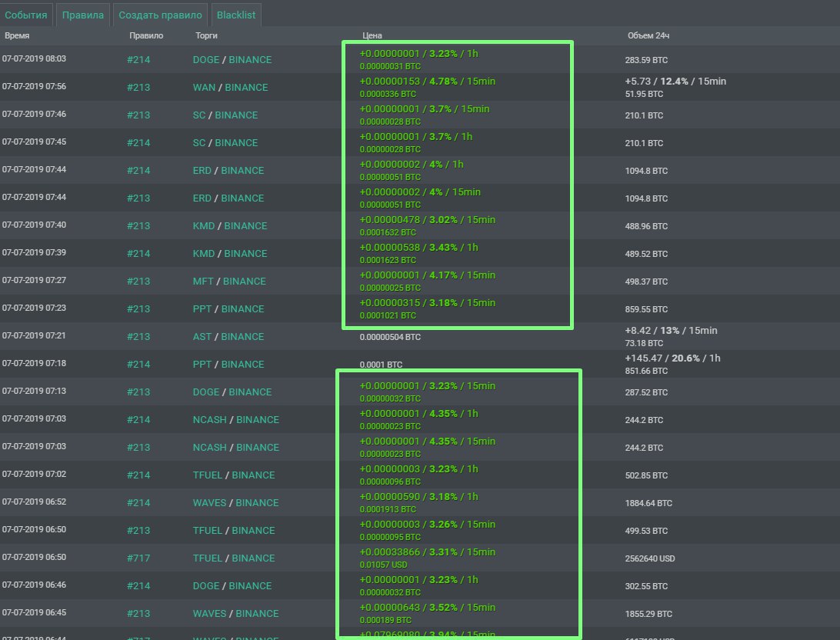Select the 07-07-2019 07:21 timestamp

pos(35,335)
